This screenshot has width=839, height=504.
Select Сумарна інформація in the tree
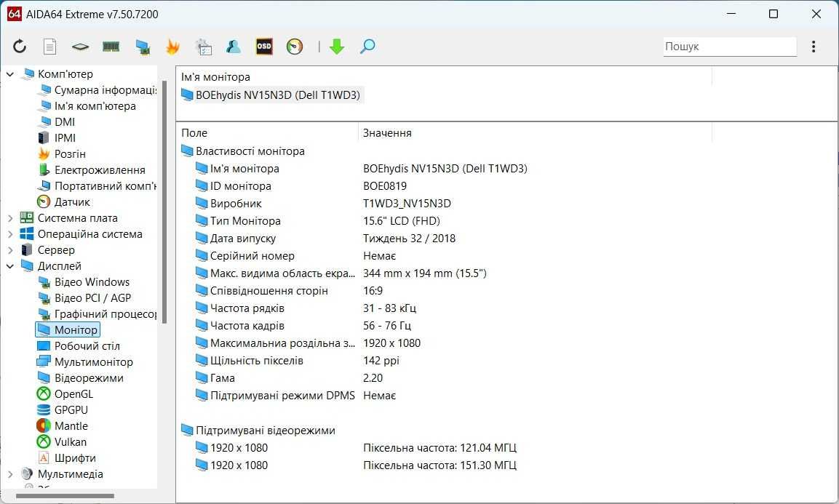coord(97,90)
